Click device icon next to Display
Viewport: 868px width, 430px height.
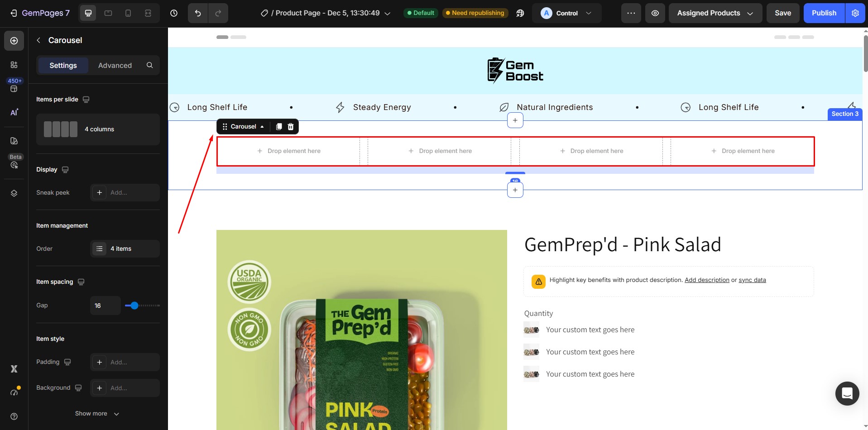click(65, 170)
